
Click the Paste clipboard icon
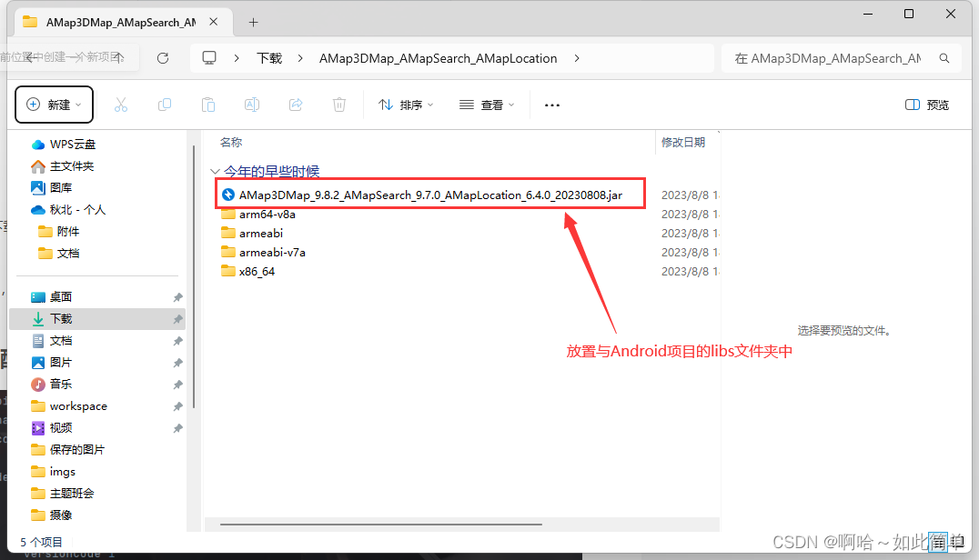point(208,105)
